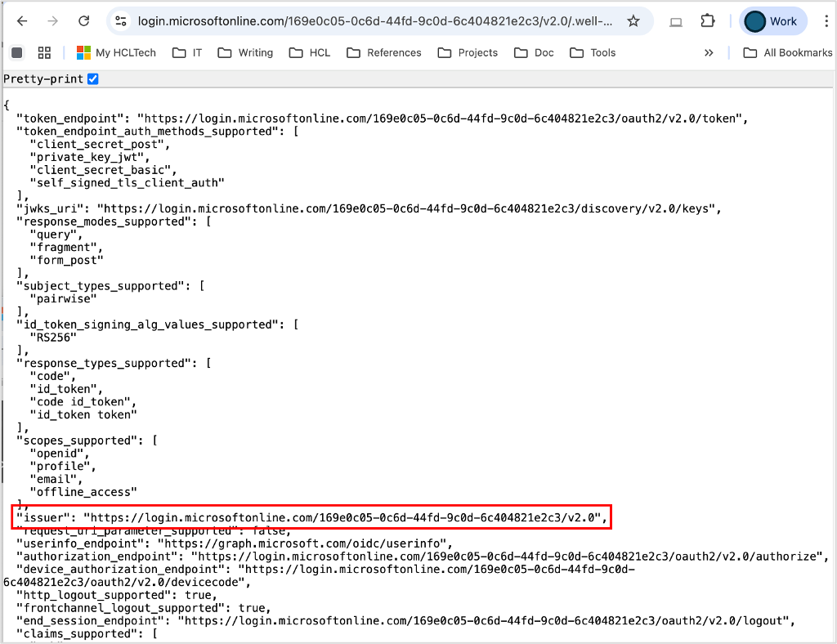837x644 pixels.
Task: Open the References bookmarks menu
Action: pos(384,52)
